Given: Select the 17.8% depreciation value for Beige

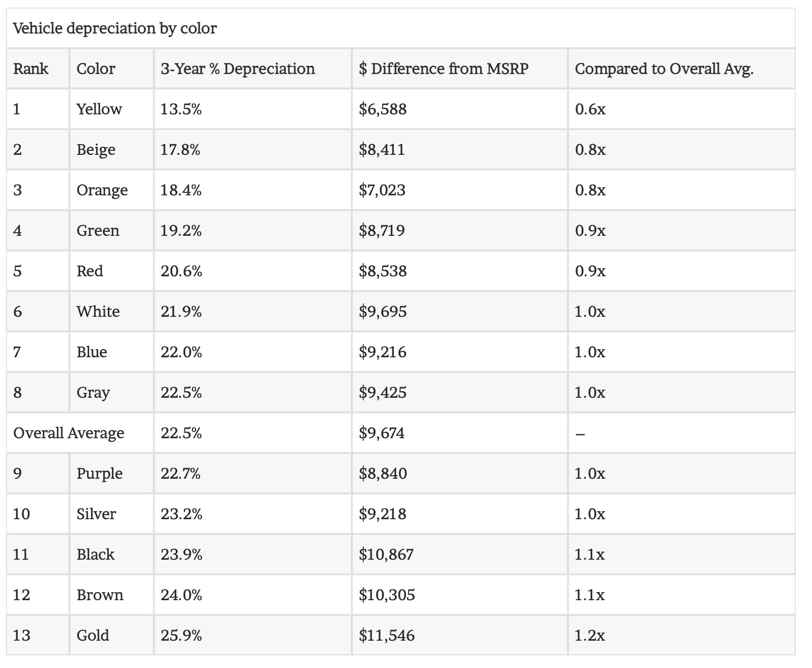Looking at the screenshot, I should 180,150.
